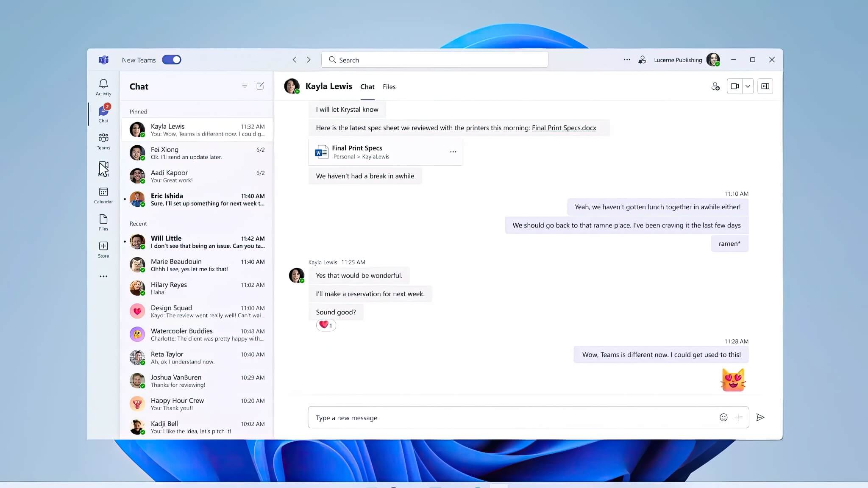Click inside the Search bar
This screenshot has height=488, width=868.
click(434, 60)
